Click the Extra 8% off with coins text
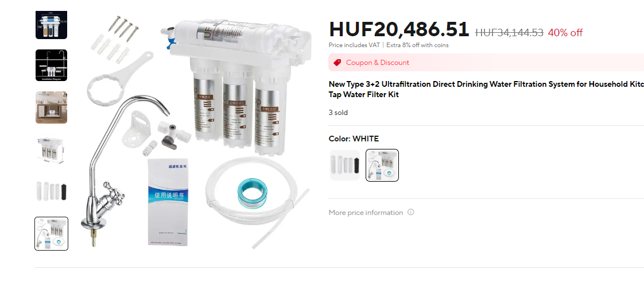 click(x=417, y=45)
